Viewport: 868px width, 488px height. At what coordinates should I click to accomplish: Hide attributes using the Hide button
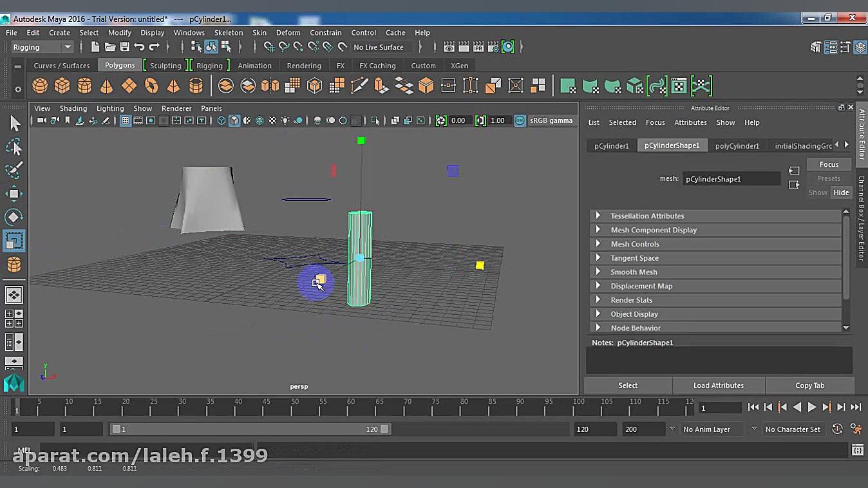click(x=841, y=192)
